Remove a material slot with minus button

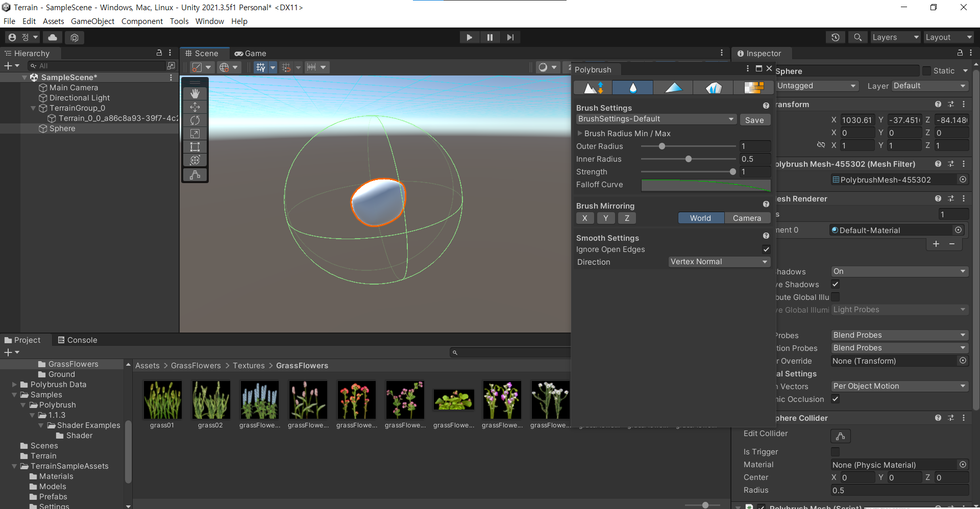(x=952, y=244)
